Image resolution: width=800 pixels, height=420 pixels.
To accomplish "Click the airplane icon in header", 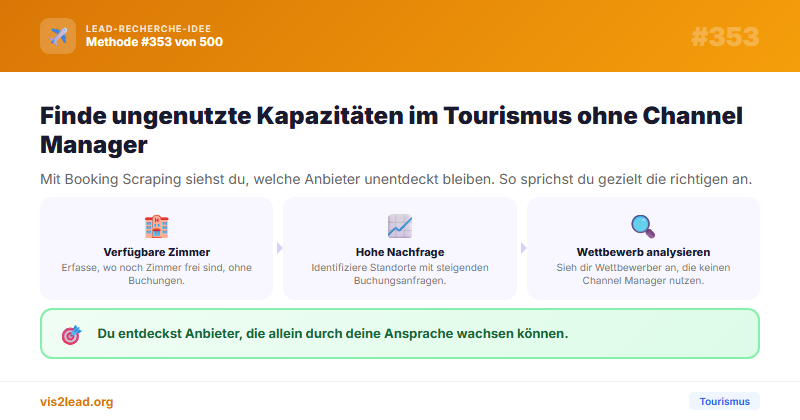I will pyautogui.click(x=58, y=36).
